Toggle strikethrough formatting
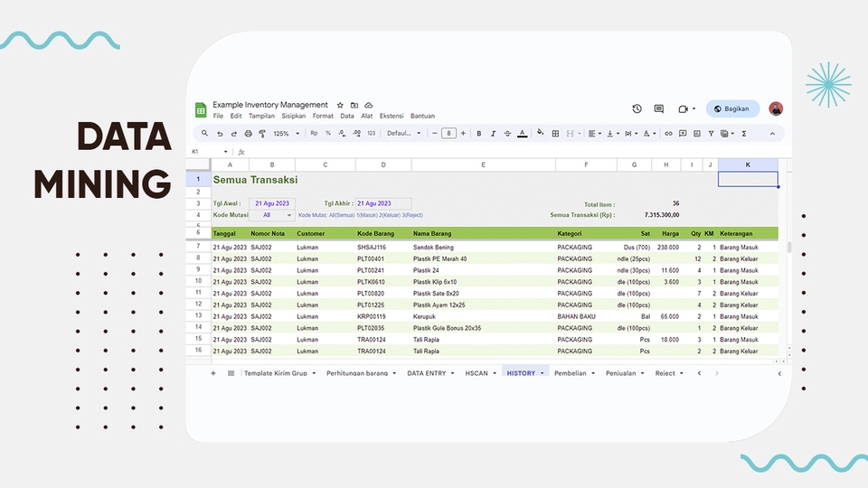 pyautogui.click(x=507, y=134)
